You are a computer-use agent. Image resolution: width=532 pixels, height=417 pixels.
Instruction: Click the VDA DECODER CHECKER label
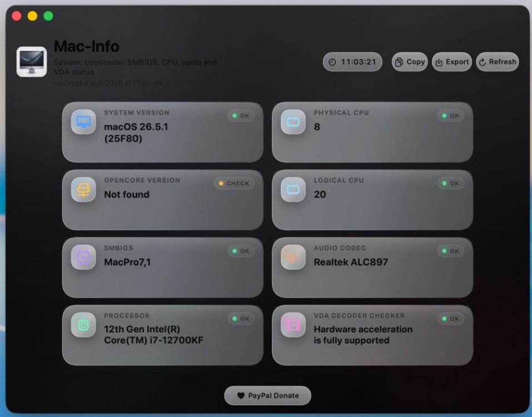pyautogui.click(x=359, y=316)
